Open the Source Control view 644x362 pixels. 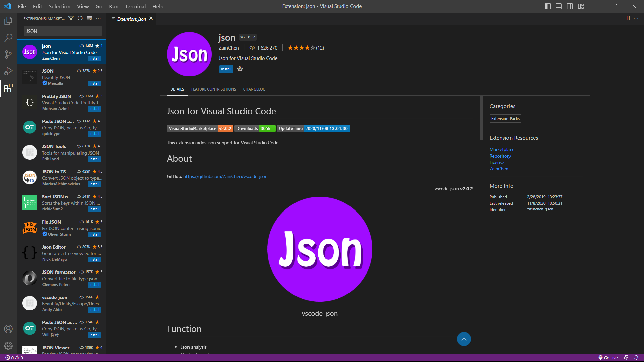tap(8, 54)
